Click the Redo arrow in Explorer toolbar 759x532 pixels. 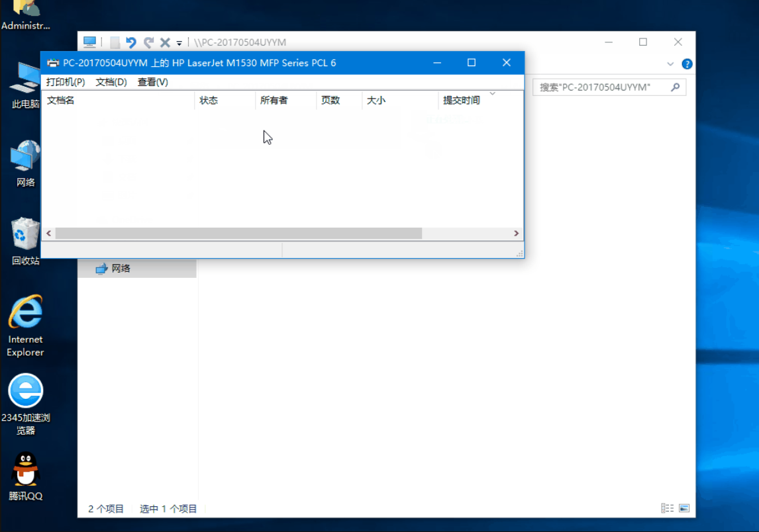pyautogui.click(x=148, y=42)
